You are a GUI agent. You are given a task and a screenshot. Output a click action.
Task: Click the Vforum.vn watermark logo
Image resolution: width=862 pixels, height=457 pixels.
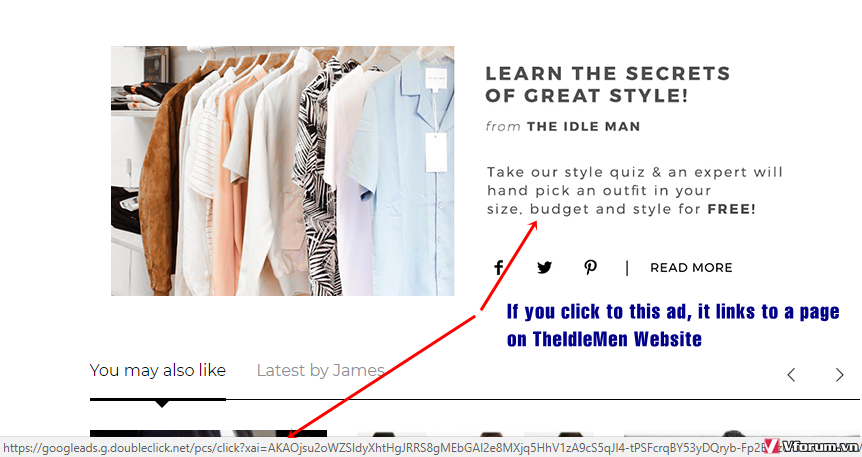click(812, 446)
